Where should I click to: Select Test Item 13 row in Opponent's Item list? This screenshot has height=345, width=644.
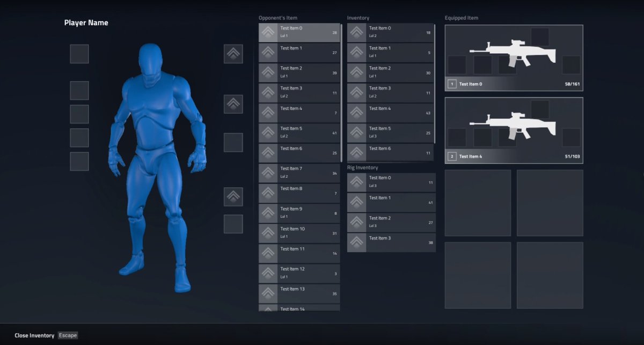[x=299, y=293]
